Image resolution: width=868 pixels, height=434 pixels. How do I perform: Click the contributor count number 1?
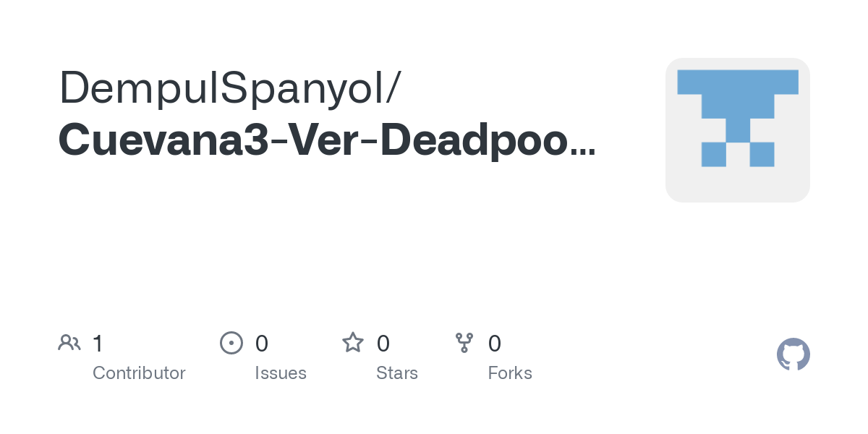click(98, 344)
